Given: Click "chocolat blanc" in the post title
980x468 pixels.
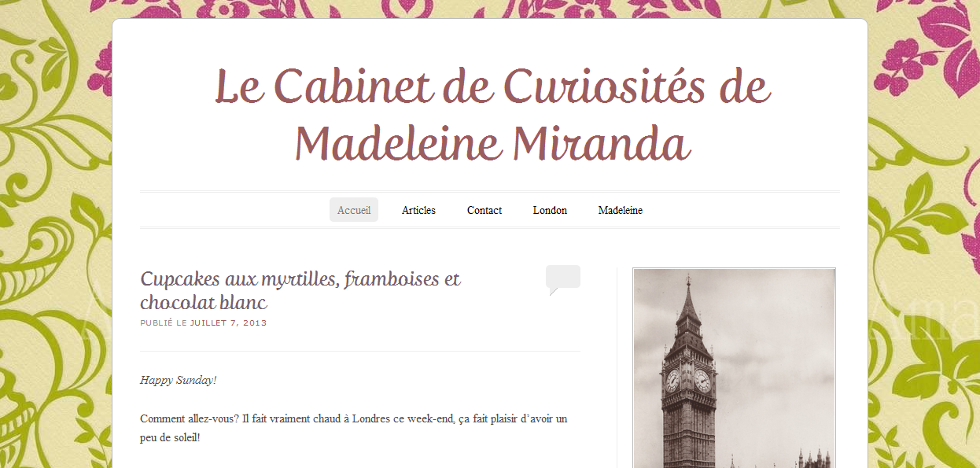Looking at the screenshot, I should pyautogui.click(x=204, y=302).
